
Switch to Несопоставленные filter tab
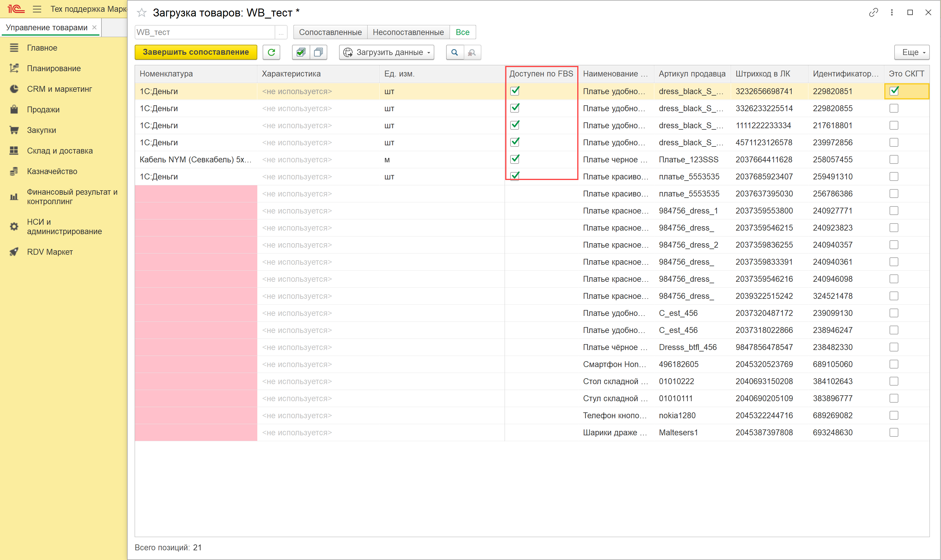click(408, 32)
